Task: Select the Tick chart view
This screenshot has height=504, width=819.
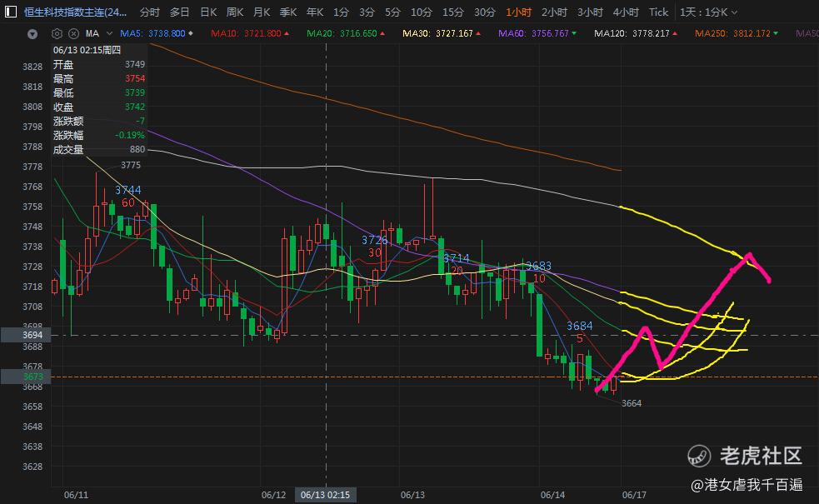Action: (658, 12)
